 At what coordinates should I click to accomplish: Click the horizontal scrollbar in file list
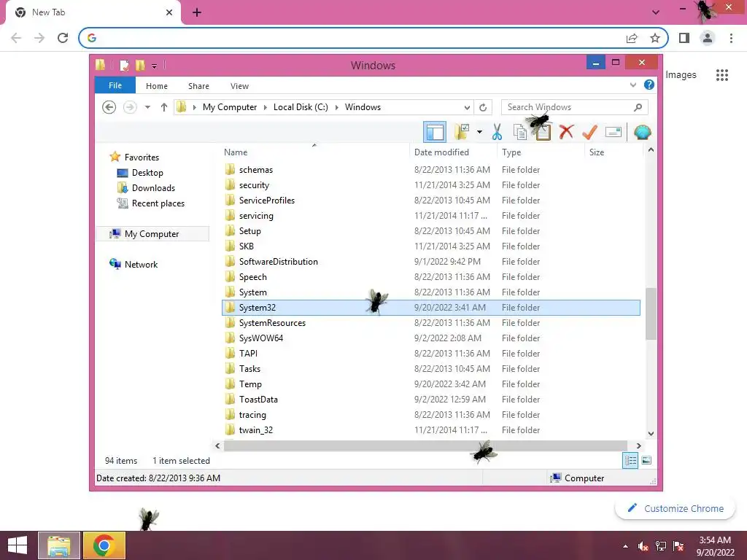tap(425, 446)
